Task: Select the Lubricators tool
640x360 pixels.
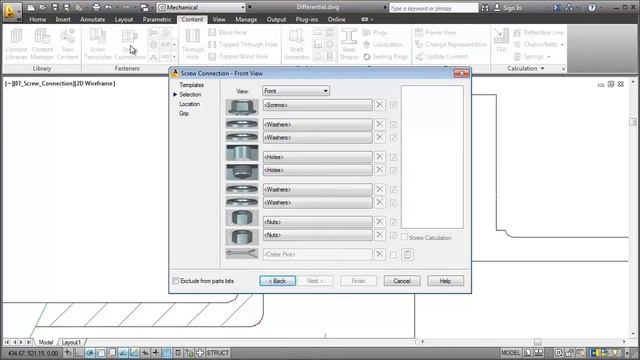Action: click(382, 44)
